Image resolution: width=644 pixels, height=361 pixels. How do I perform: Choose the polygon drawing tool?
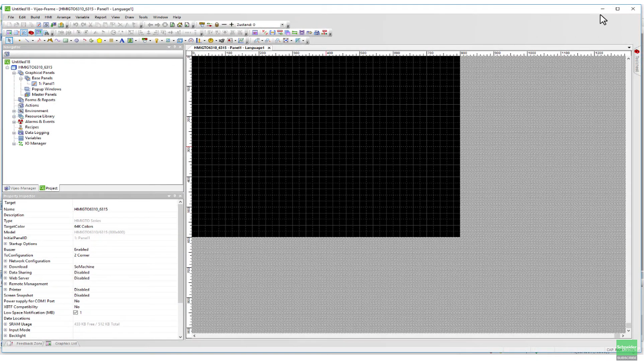[99, 40]
